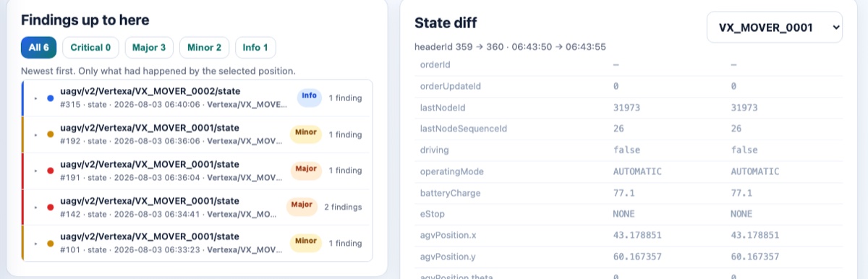The image size is (868, 279).
Task: Click the headerId 359 → 360 subtitle
Action: [x=510, y=47]
